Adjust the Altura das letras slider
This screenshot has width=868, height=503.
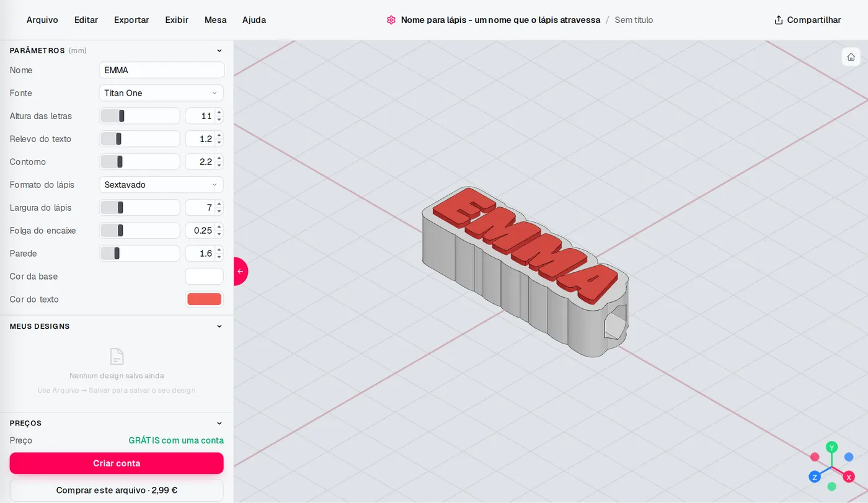(x=139, y=116)
